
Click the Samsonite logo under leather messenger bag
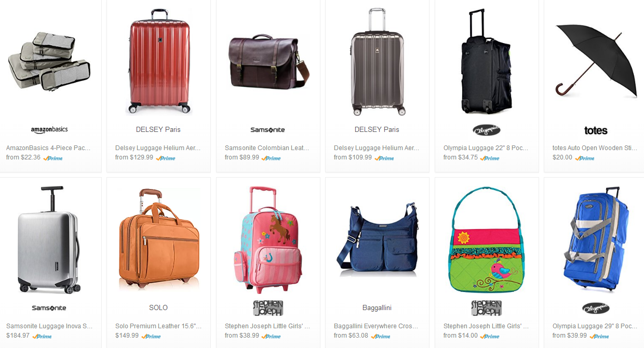pos(267,130)
